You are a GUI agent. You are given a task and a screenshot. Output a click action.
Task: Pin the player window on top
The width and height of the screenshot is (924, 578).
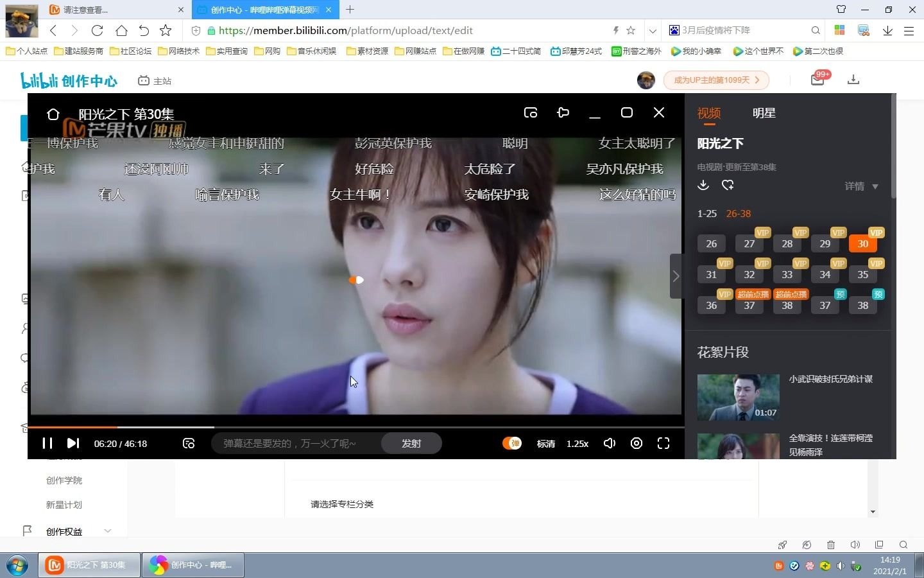563,113
